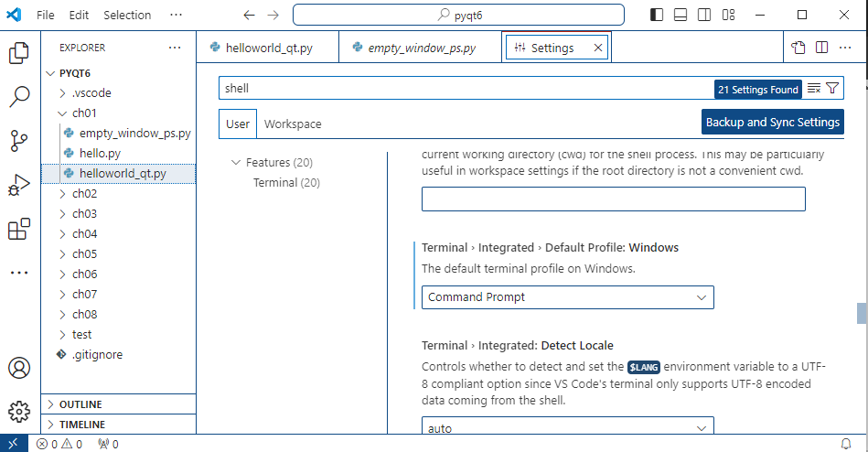Go forward with the right arrow
The image size is (868, 452).
point(273,15)
